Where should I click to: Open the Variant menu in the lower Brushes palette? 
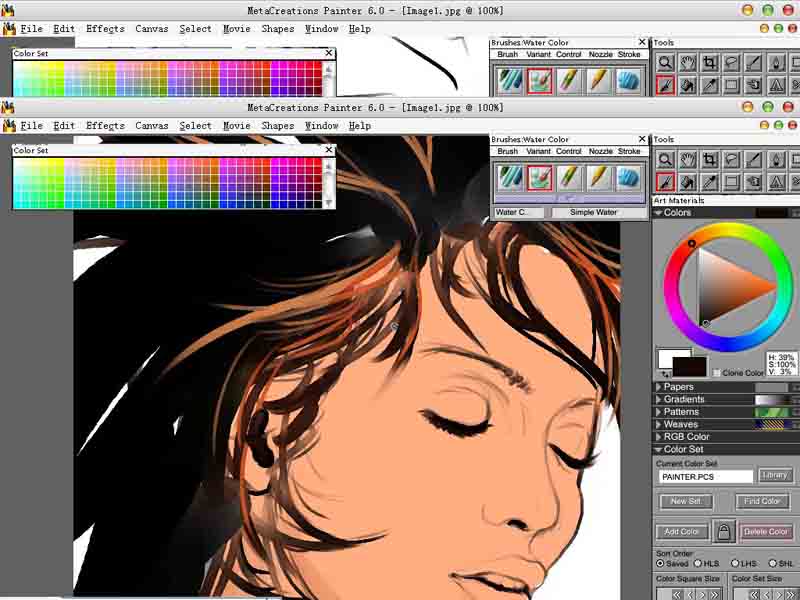point(538,151)
